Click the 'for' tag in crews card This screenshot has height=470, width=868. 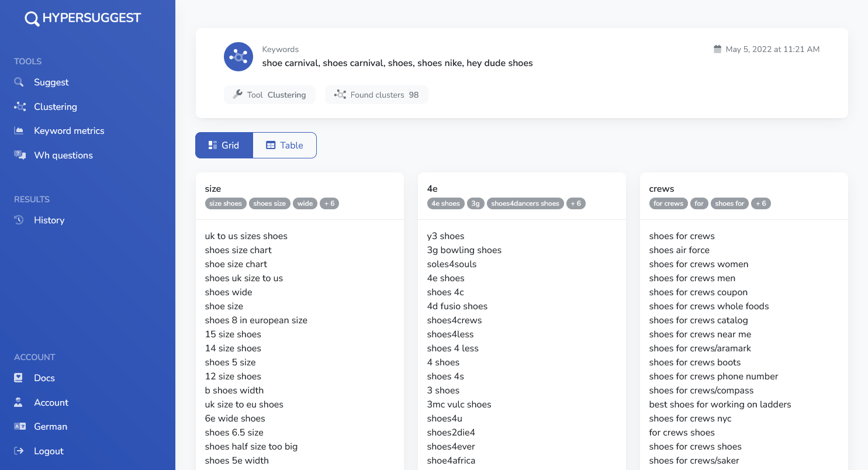pyautogui.click(x=699, y=203)
